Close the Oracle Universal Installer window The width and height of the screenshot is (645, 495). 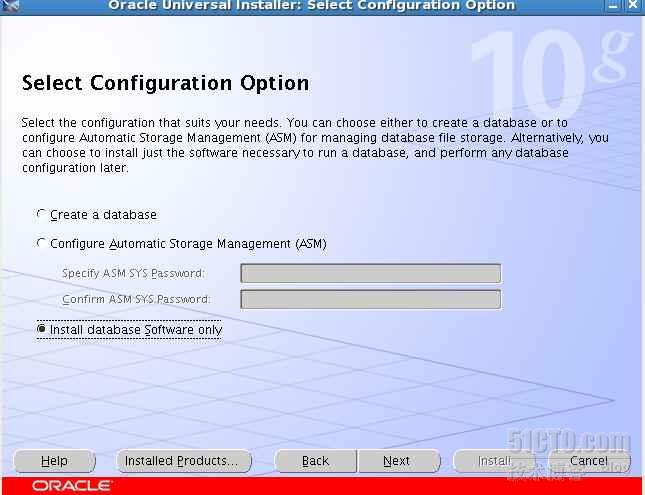click(634, 5)
